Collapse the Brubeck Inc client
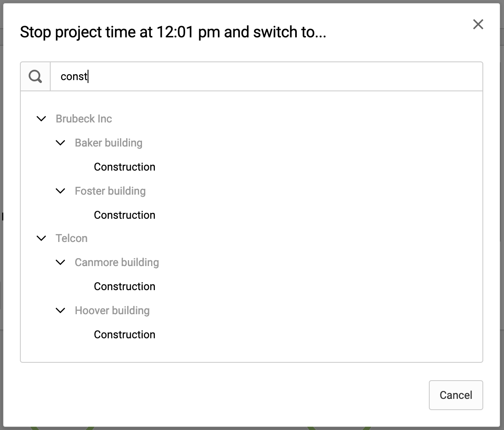Image resolution: width=504 pixels, height=430 pixels. tap(42, 119)
